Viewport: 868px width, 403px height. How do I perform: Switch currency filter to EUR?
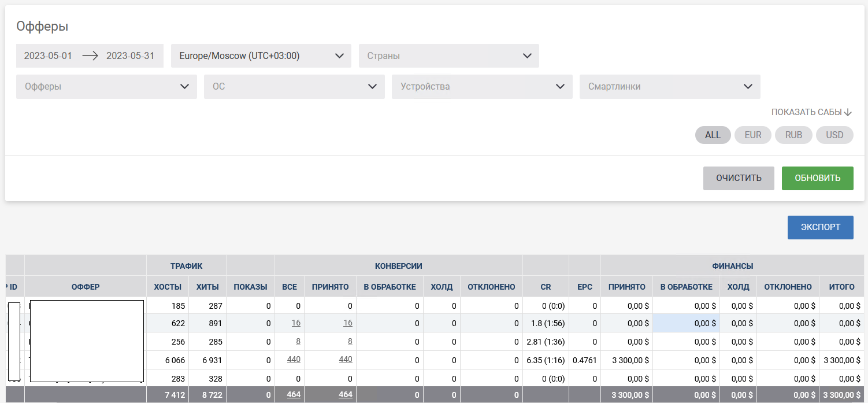pyautogui.click(x=752, y=135)
